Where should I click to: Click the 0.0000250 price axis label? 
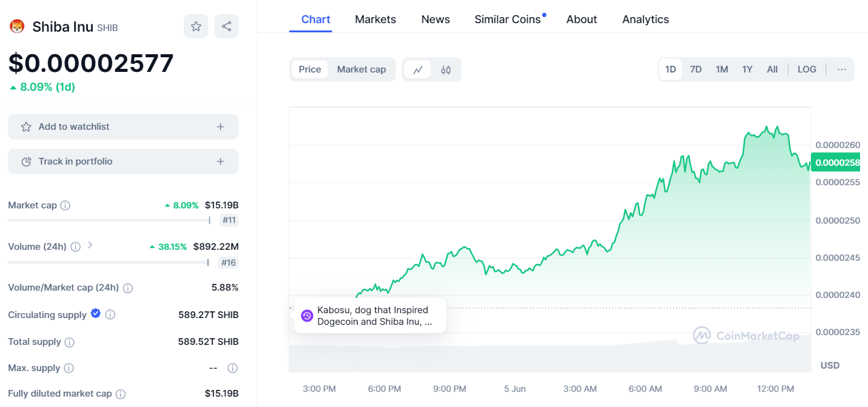[x=838, y=220]
